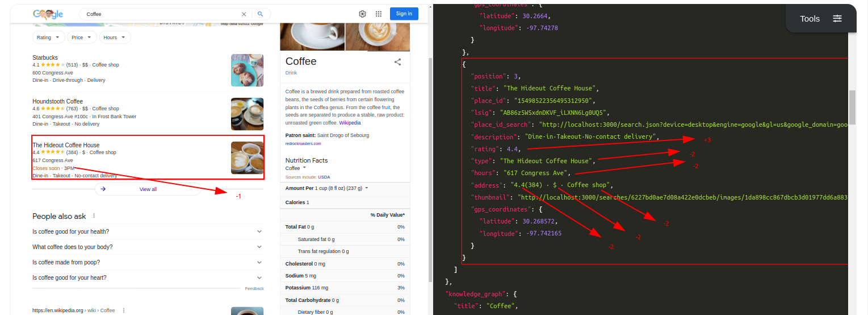Open Starbucks listing
The image size is (868, 315).
click(45, 57)
